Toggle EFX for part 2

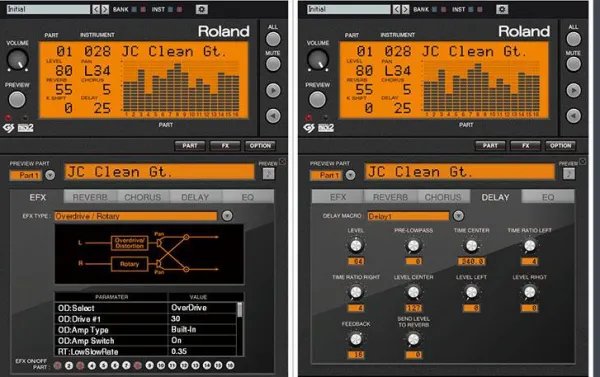[69, 366]
